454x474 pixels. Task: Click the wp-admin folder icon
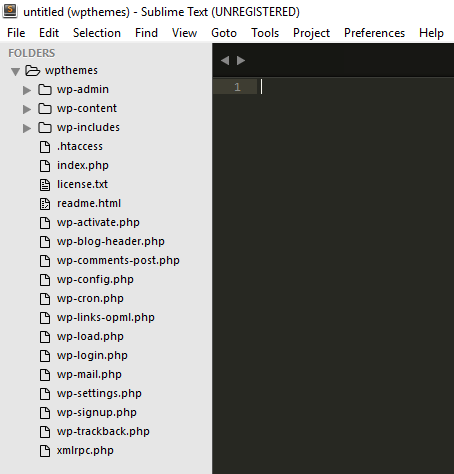(x=45, y=89)
